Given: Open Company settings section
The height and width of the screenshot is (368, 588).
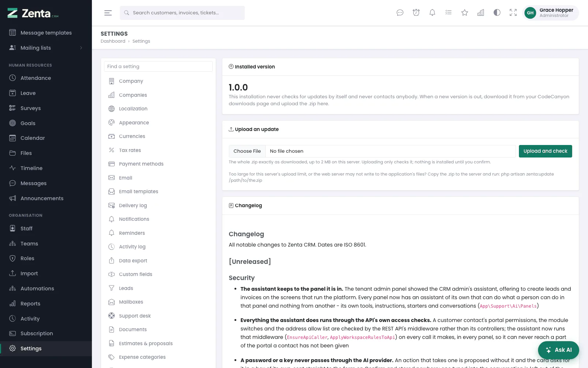Looking at the screenshot, I should [x=158, y=81].
